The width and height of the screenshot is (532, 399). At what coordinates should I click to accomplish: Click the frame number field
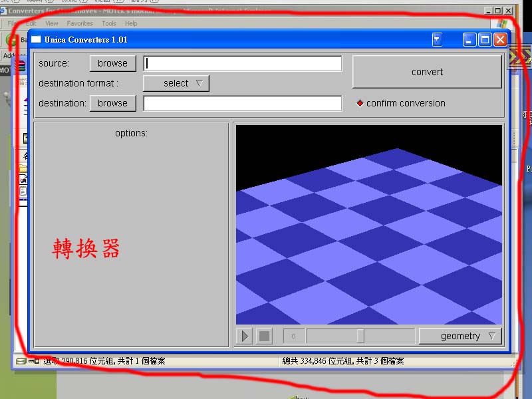pos(293,336)
